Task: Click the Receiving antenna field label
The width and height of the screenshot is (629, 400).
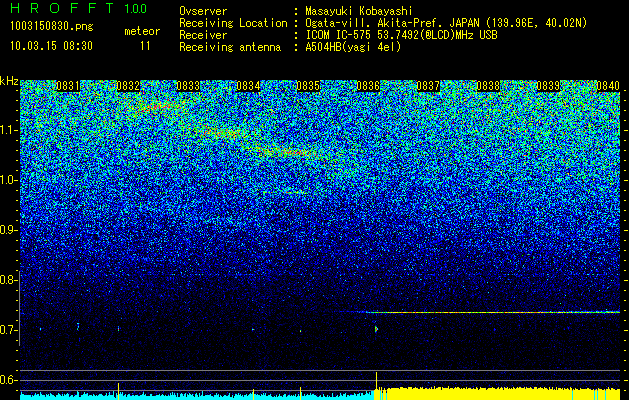Action: [x=230, y=47]
